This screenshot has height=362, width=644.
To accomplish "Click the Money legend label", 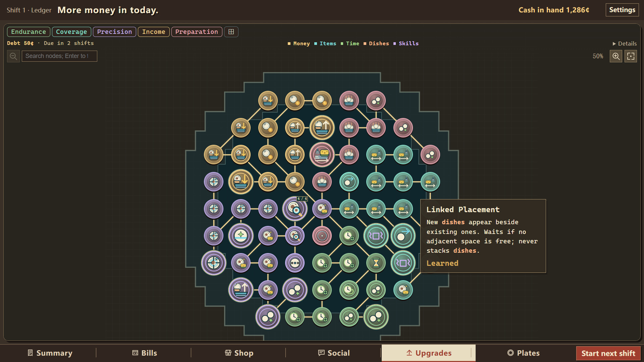I will 302,44.
